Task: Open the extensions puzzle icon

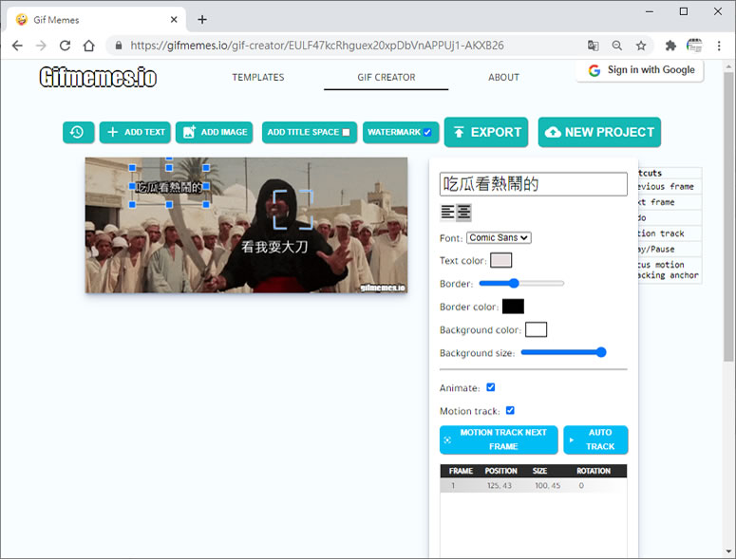Action: pos(670,46)
